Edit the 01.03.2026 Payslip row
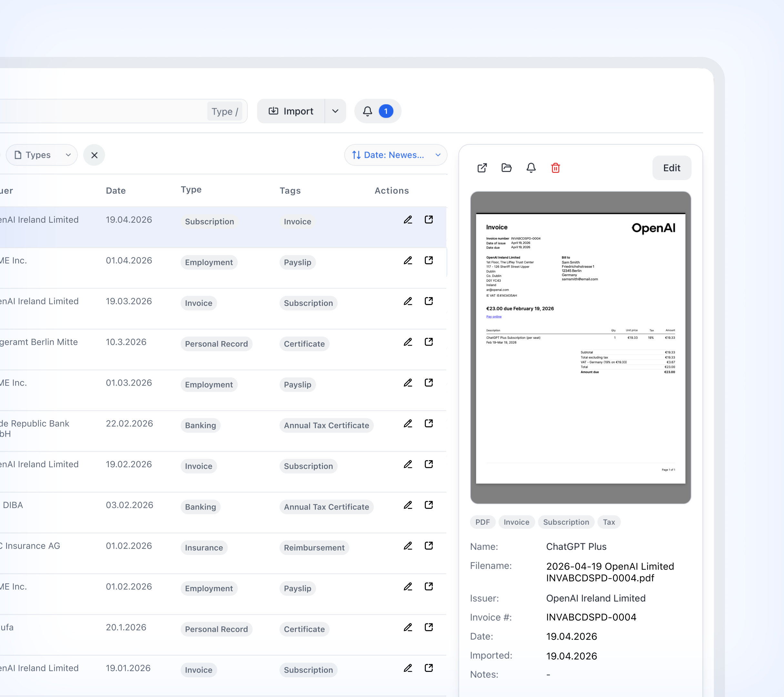 [408, 383]
